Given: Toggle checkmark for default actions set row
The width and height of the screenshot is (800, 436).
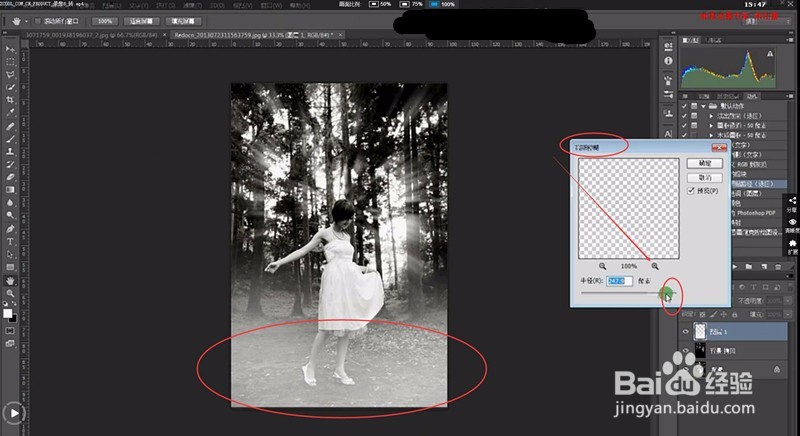Looking at the screenshot, I should [x=684, y=106].
